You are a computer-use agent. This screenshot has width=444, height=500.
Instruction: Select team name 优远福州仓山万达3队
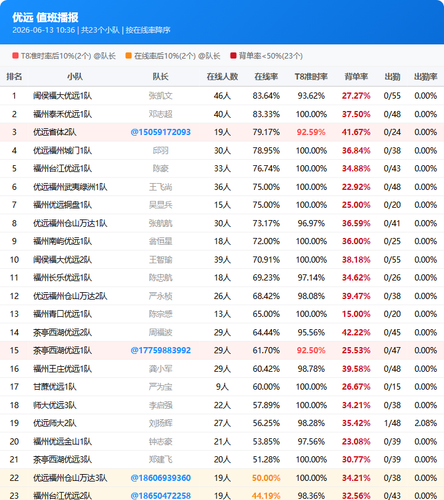(70, 478)
